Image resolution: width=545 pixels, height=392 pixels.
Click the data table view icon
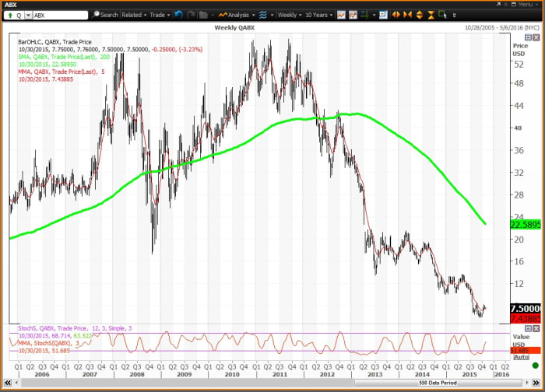(x=383, y=15)
